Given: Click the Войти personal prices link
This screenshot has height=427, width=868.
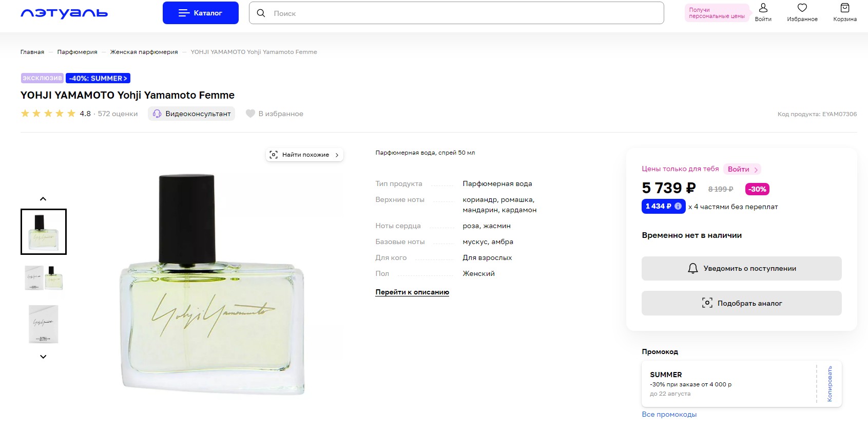Looking at the screenshot, I should point(742,169).
